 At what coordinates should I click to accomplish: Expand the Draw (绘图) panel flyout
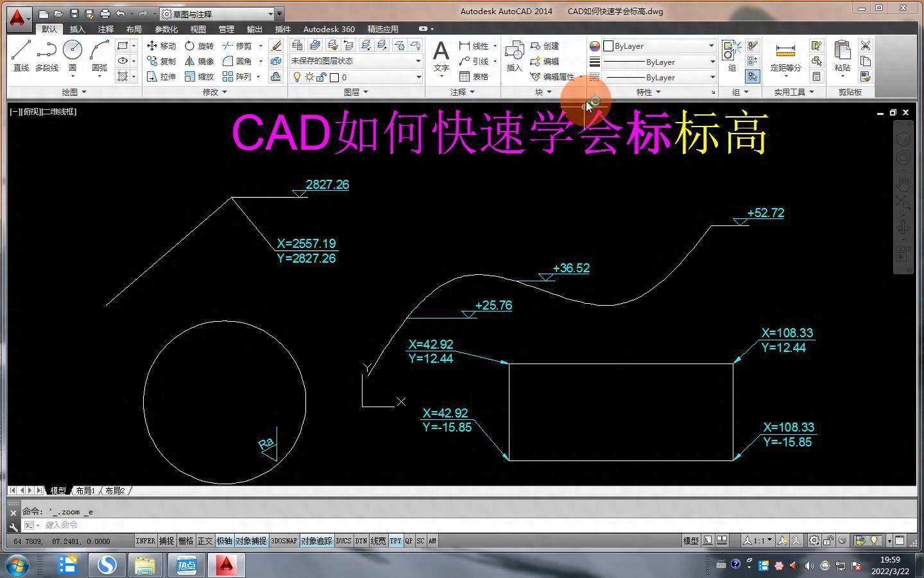[x=74, y=92]
